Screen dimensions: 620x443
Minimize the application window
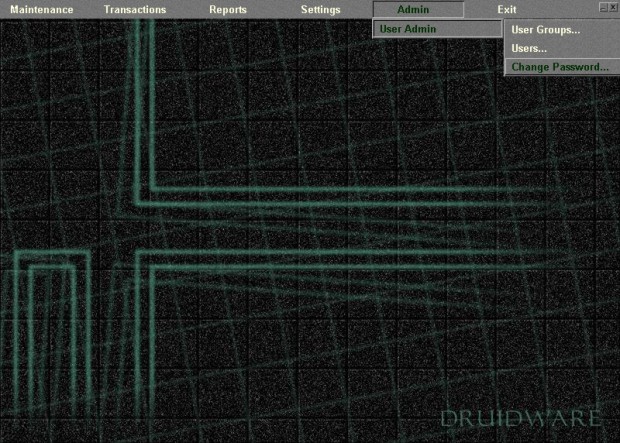pyautogui.click(x=603, y=8)
